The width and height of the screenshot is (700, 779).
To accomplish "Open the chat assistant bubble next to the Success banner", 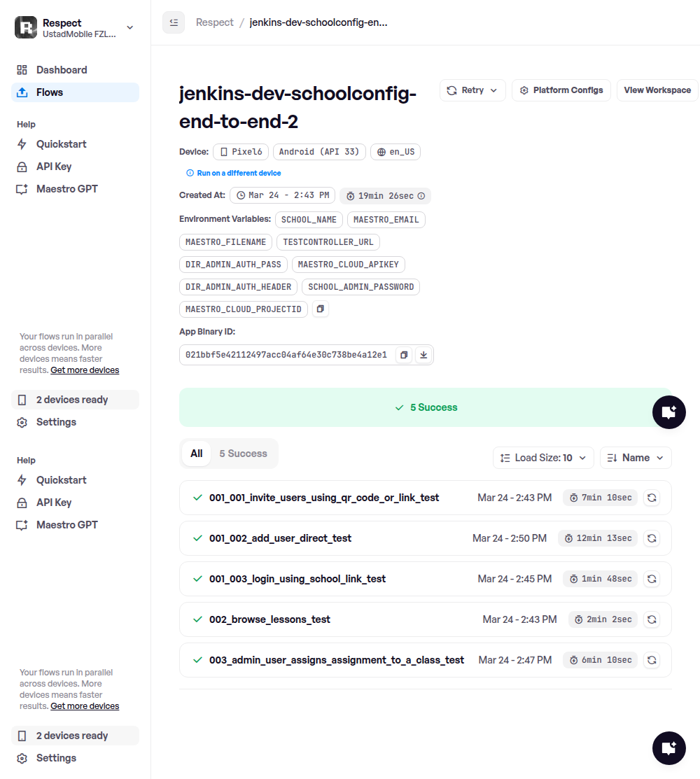I will click(668, 412).
